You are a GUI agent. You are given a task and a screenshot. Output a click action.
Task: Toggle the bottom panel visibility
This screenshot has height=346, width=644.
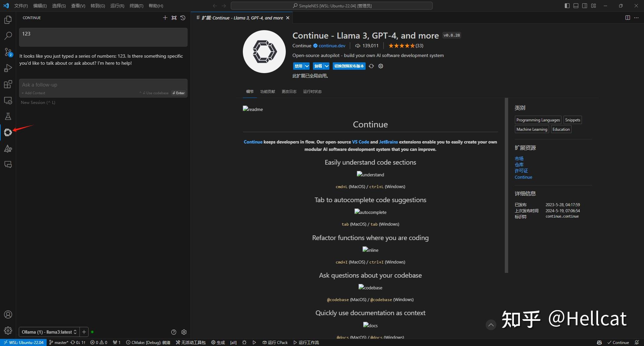pos(576,6)
